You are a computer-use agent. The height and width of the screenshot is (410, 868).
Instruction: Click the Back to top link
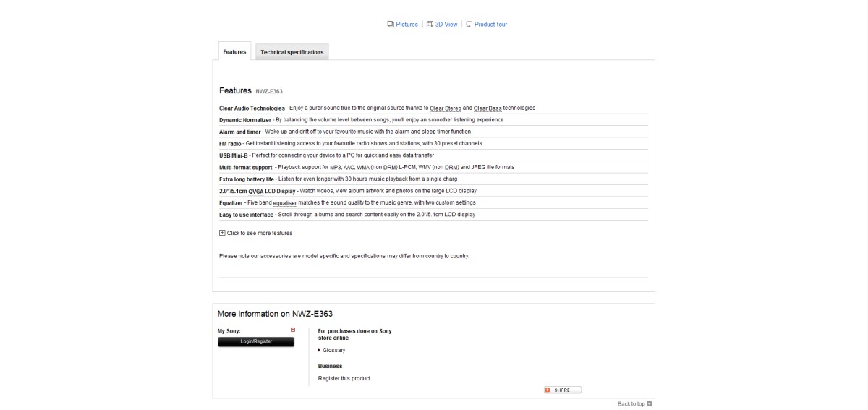coord(631,404)
